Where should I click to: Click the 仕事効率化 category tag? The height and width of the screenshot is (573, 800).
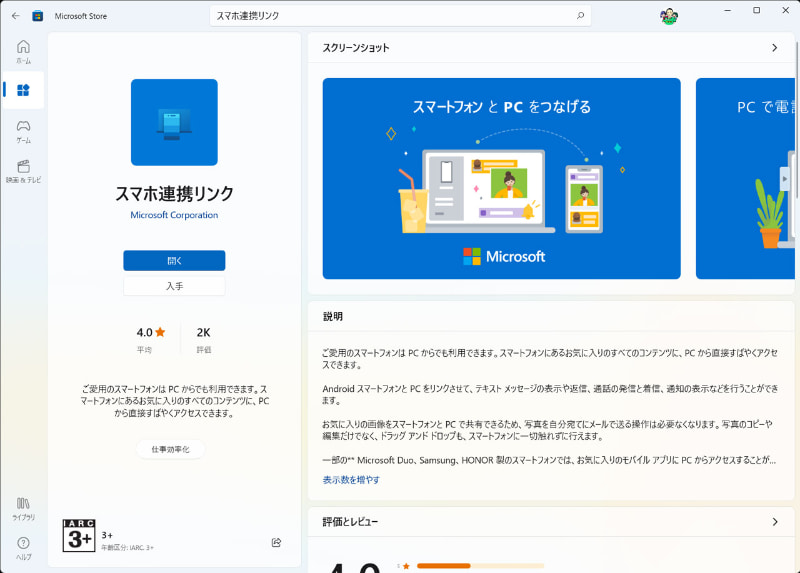170,449
